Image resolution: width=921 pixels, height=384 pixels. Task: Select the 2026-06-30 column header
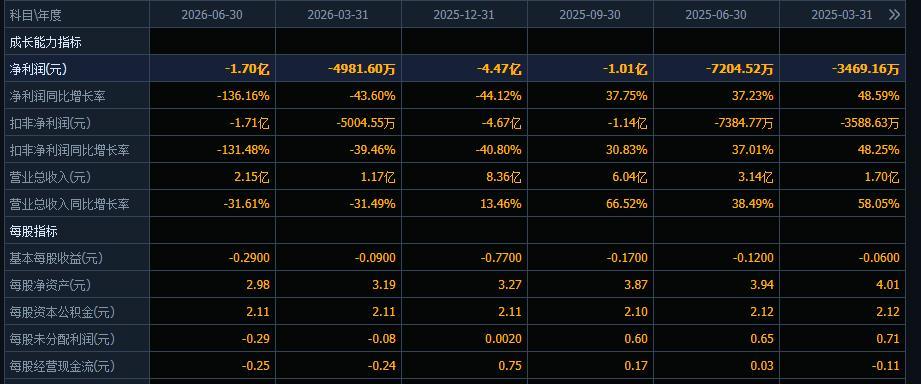pyautogui.click(x=211, y=15)
